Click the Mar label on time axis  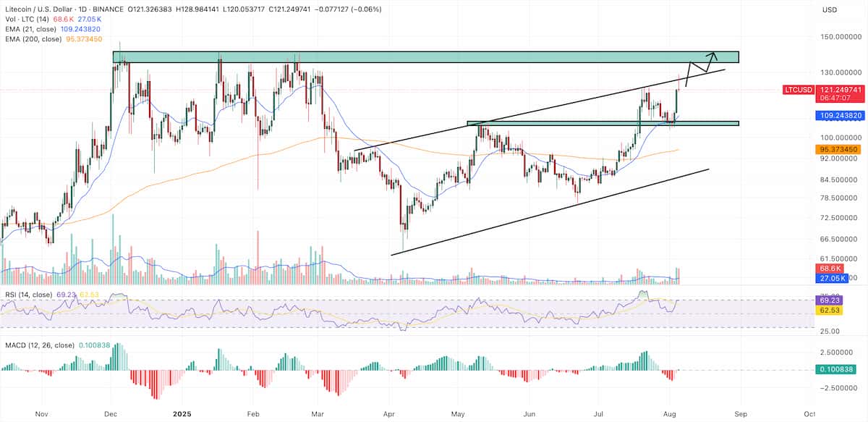318,414
